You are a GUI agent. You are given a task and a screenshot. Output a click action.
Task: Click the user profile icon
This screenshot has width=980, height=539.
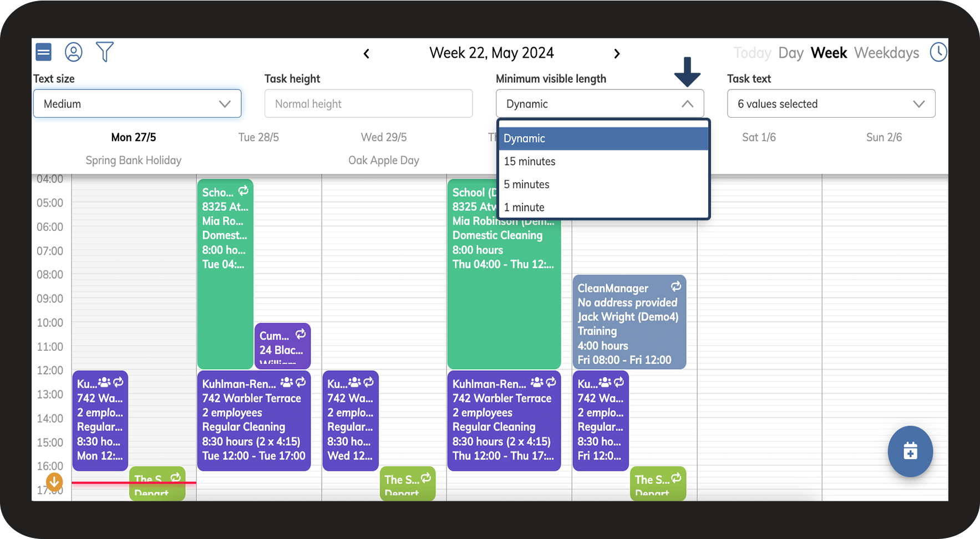click(x=74, y=52)
